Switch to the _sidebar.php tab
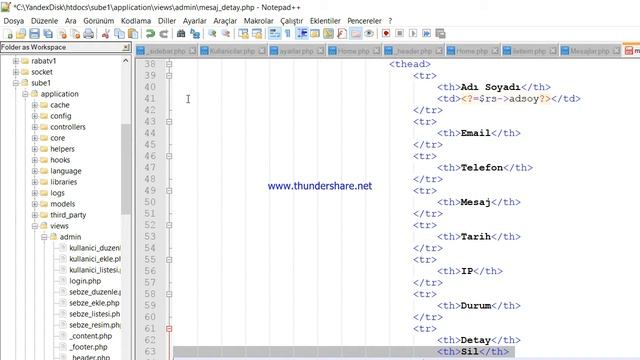Viewport: 640px width, 360px height. click(x=167, y=51)
